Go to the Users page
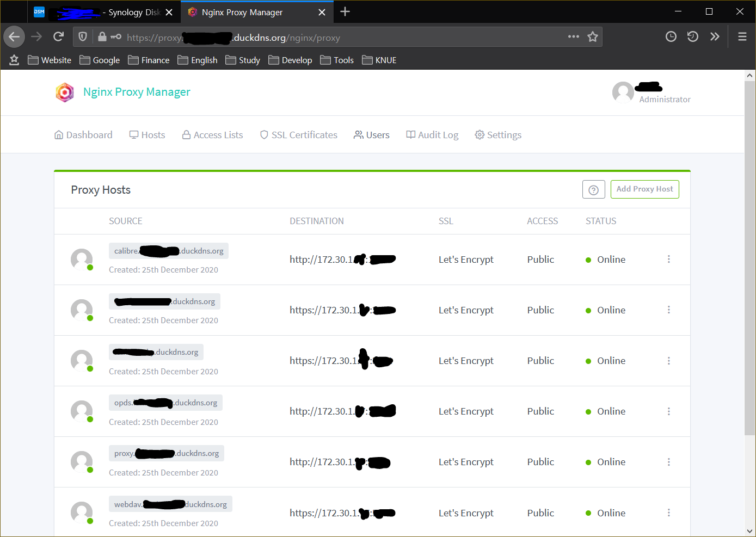 coord(372,135)
